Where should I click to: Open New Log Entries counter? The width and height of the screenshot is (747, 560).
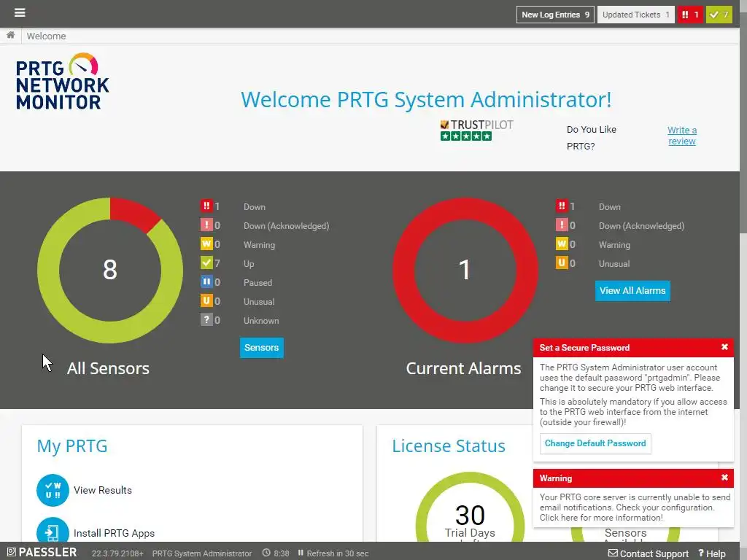pos(555,15)
